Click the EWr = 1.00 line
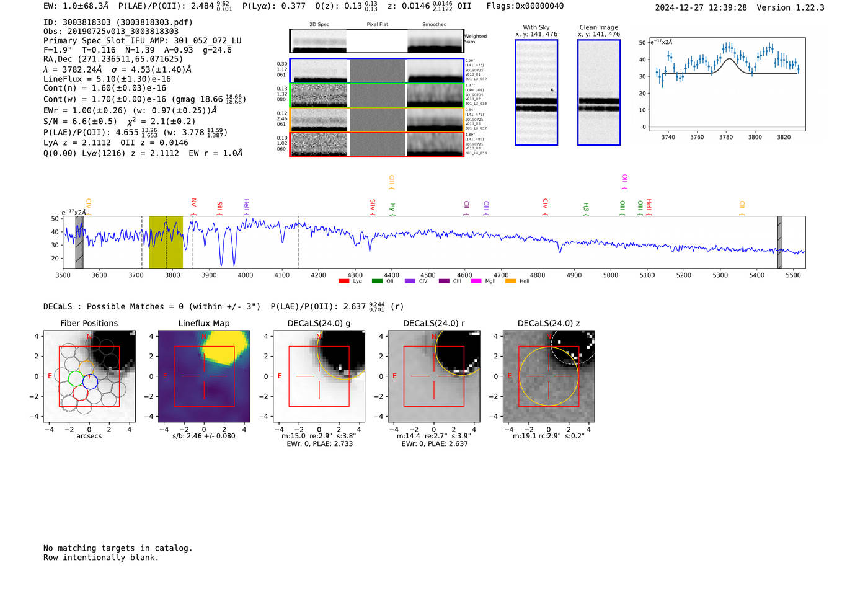868x591 pixels. 130,110
